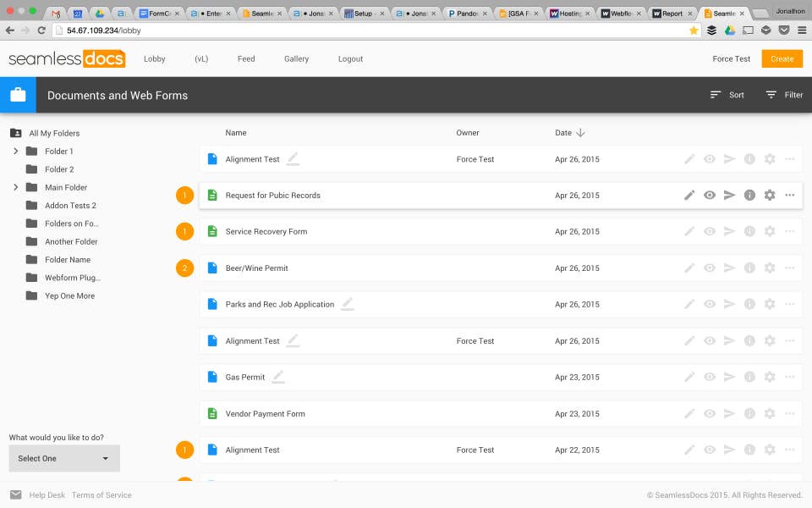Open the Terms of Service link
This screenshot has height=508, width=812.
click(101, 495)
